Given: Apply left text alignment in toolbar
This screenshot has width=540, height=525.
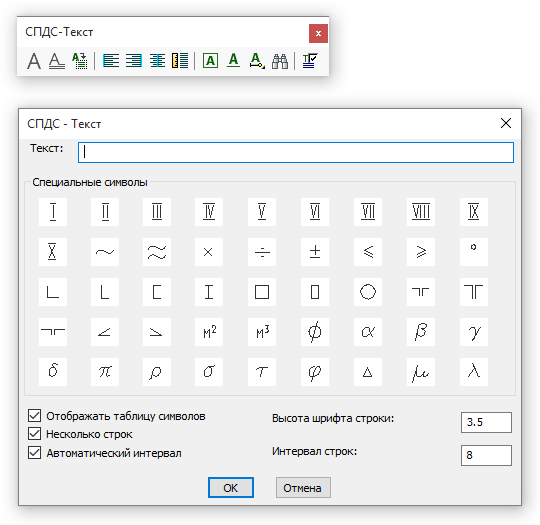Looking at the screenshot, I should pyautogui.click(x=111, y=61).
